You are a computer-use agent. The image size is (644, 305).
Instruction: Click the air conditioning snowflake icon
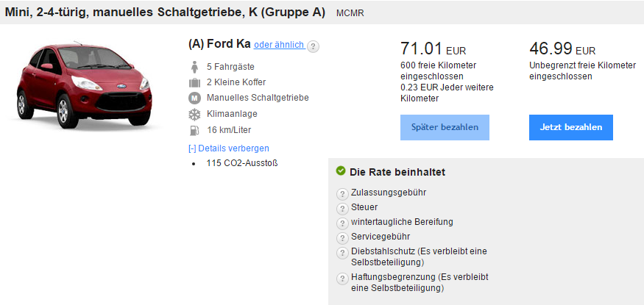coord(194,115)
